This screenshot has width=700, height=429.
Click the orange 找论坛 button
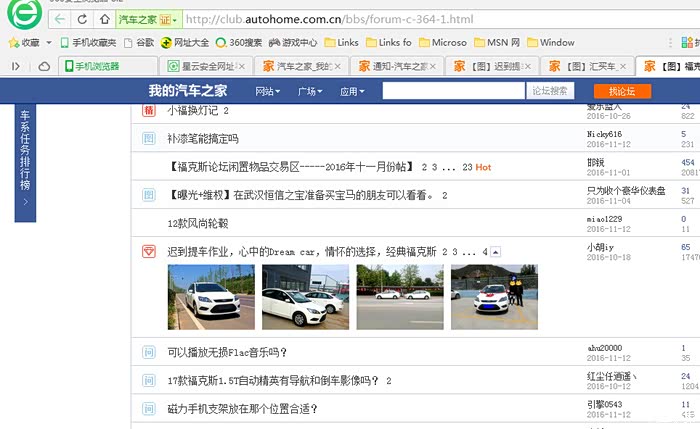pos(622,91)
